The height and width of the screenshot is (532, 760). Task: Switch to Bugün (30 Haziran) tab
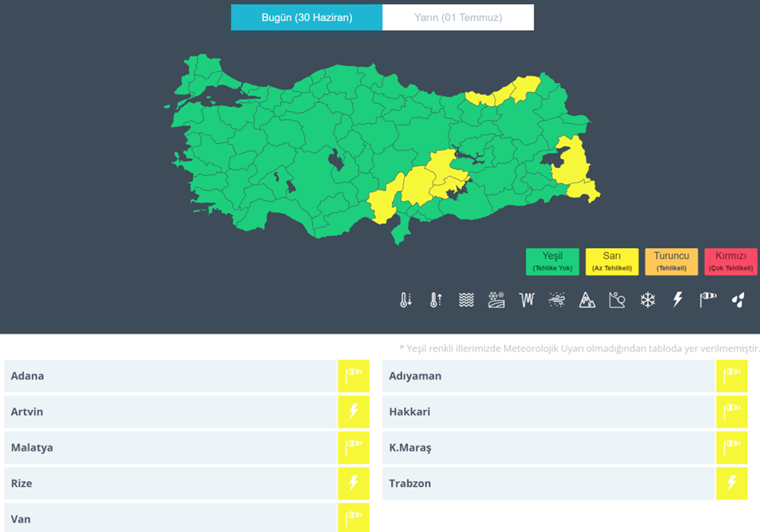click(307, 18)
